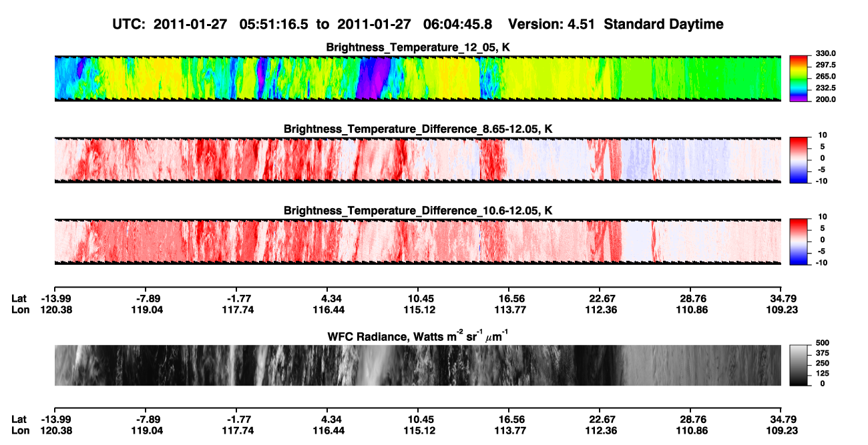The image size is (868, 445).
Task: Click longitude "115.12" under the 10.6-12.05 panel
Action: (418, 310)
